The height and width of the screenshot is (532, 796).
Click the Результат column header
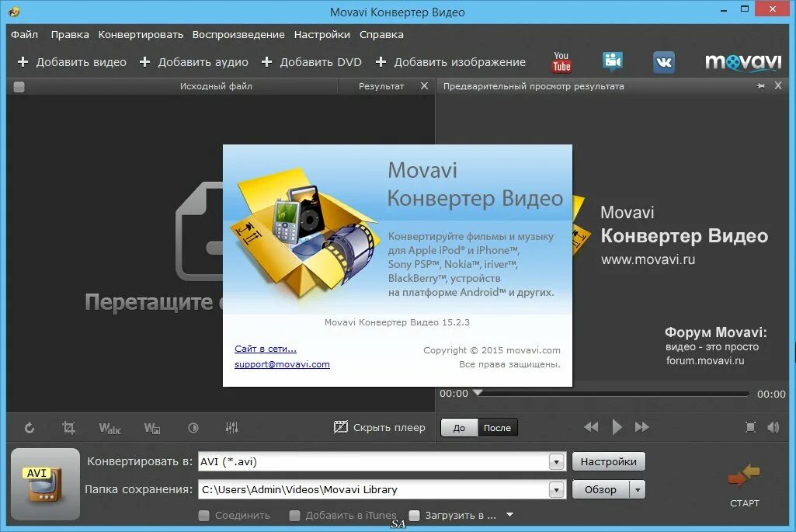(x=381, y=86)
